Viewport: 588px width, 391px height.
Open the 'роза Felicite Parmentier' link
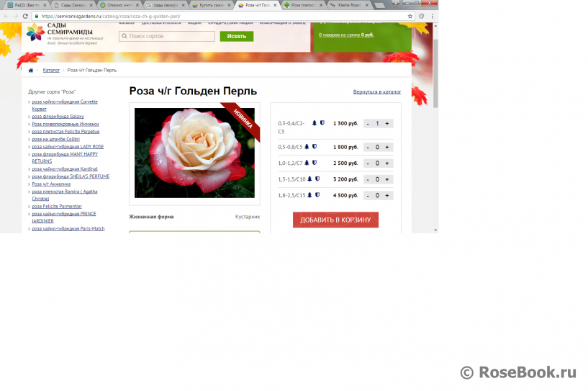(57, 207)
